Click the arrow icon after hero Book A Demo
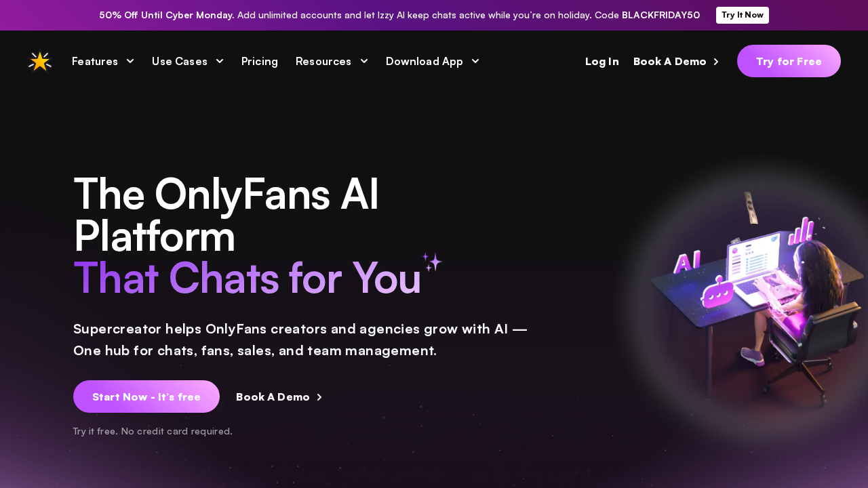 click(x=319, y=397)
